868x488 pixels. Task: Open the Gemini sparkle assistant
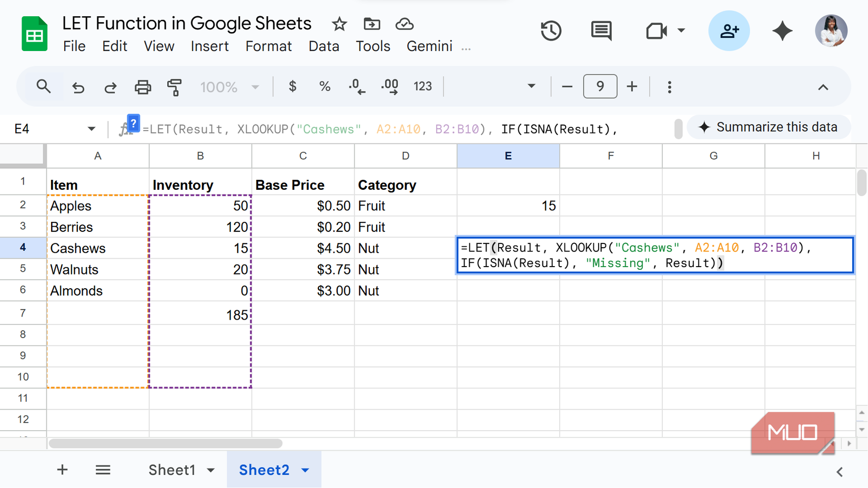point(782,31)
